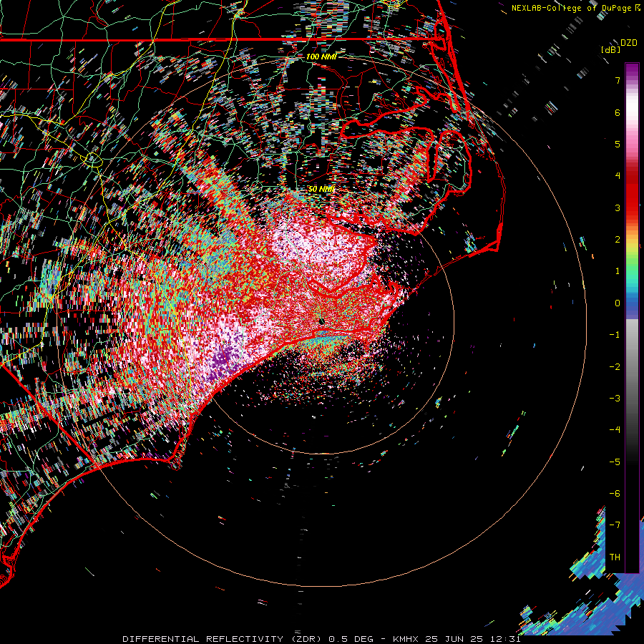644x644 pixels.
Task: Click the scale value -5 on legend
Action: coord(615,462)
